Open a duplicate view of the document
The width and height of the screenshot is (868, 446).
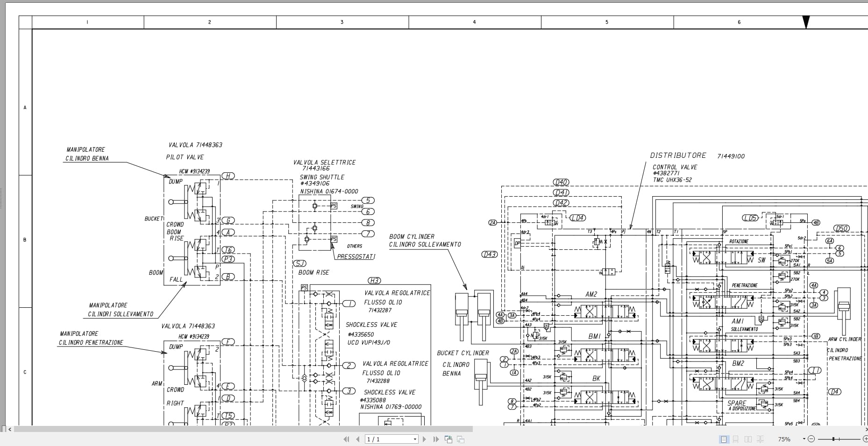click(461, 439)
